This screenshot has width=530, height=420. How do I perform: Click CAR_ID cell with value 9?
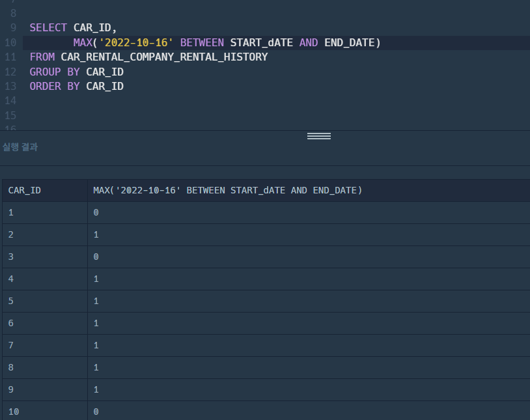[45, 390]
